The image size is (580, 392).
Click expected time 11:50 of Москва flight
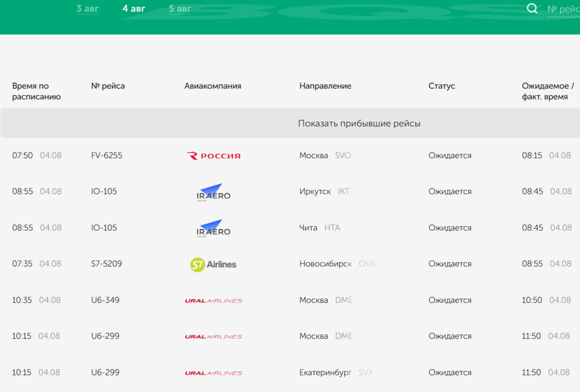pos(531,336)
